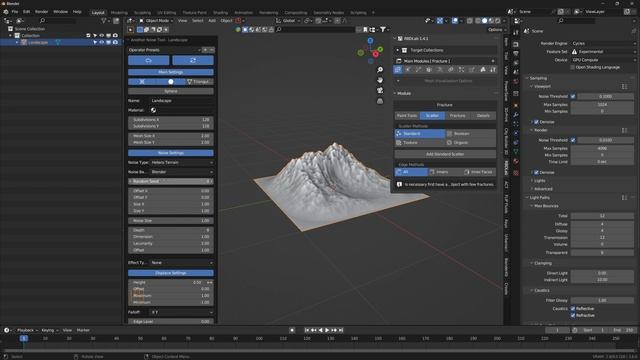Select the Boolean scatter method

(471, 133)
